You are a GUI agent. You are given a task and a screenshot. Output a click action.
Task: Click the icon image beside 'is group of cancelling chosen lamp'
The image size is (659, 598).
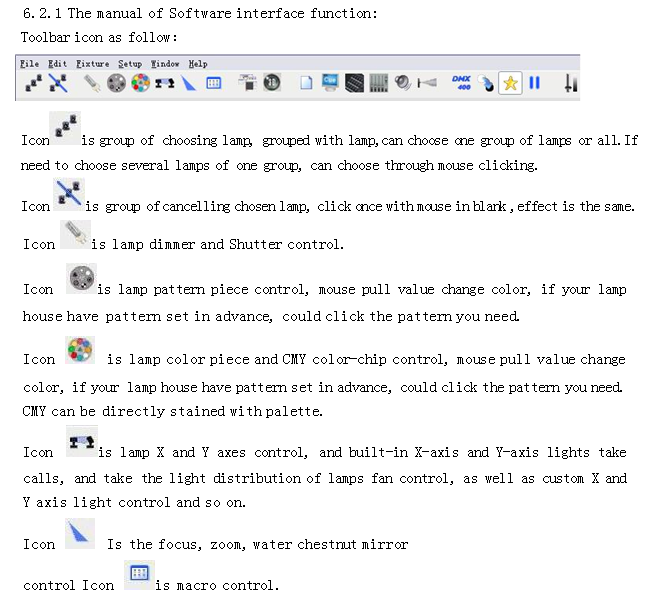[x=69, y=194]
